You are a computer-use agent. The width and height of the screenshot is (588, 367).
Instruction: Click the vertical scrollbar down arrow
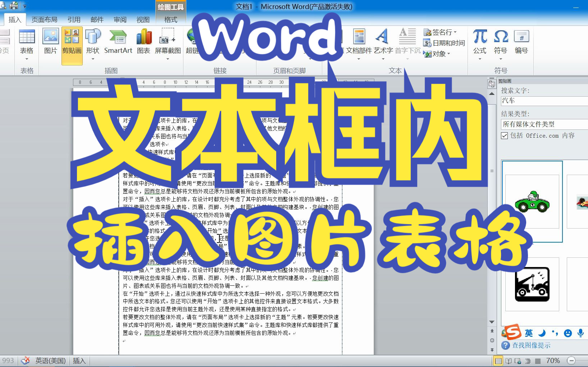pos(492,322)
